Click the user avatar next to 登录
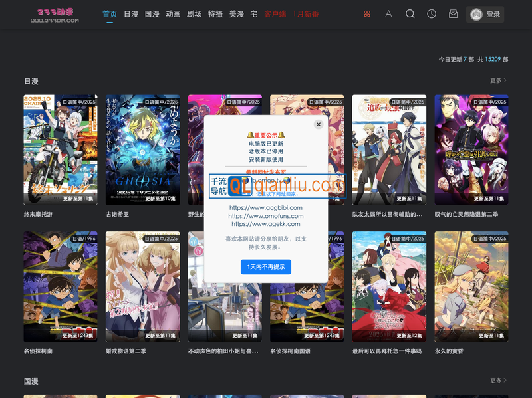This screenshot has width=532, height=398. click(x=475, y=15)
